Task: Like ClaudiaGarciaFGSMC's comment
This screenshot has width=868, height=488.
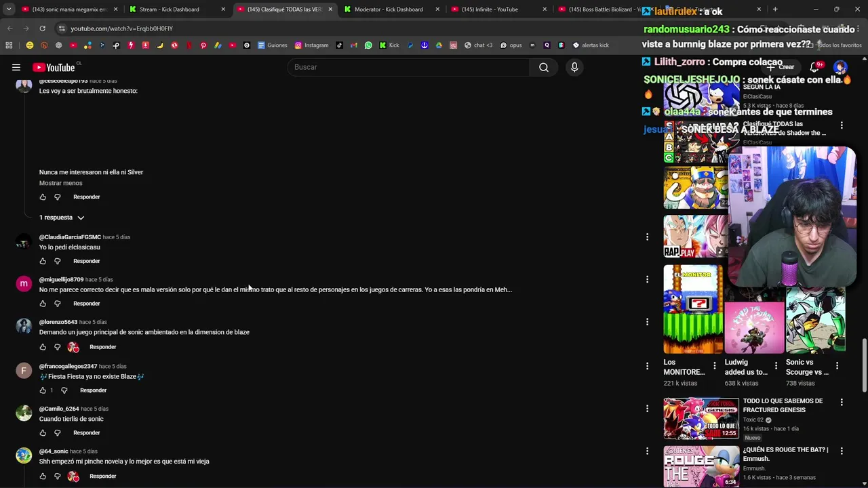Action: pyautogui.click(x=43, y=261)
